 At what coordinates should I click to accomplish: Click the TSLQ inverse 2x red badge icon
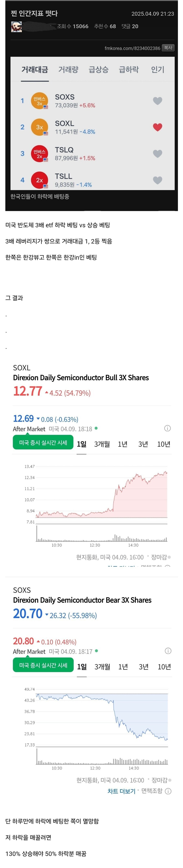pyautogui.click(x=39, y=154)
